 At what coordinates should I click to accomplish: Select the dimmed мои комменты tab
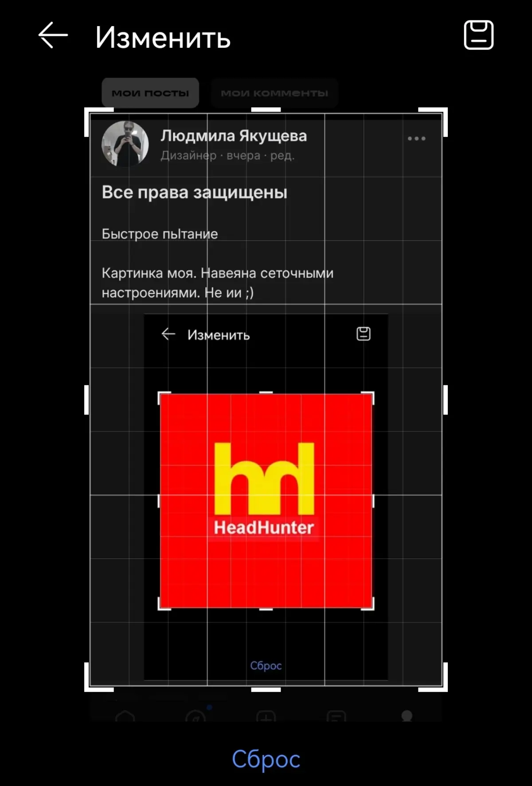tap(274, 93)
